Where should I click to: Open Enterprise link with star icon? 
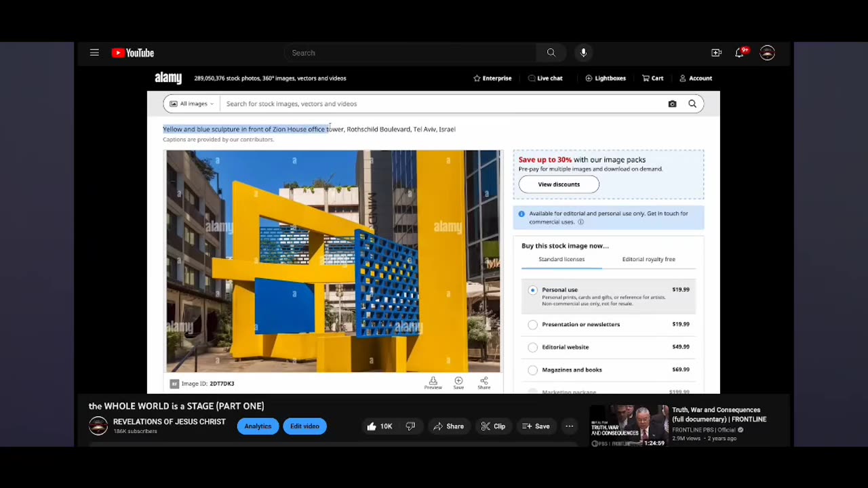[492, 78]
